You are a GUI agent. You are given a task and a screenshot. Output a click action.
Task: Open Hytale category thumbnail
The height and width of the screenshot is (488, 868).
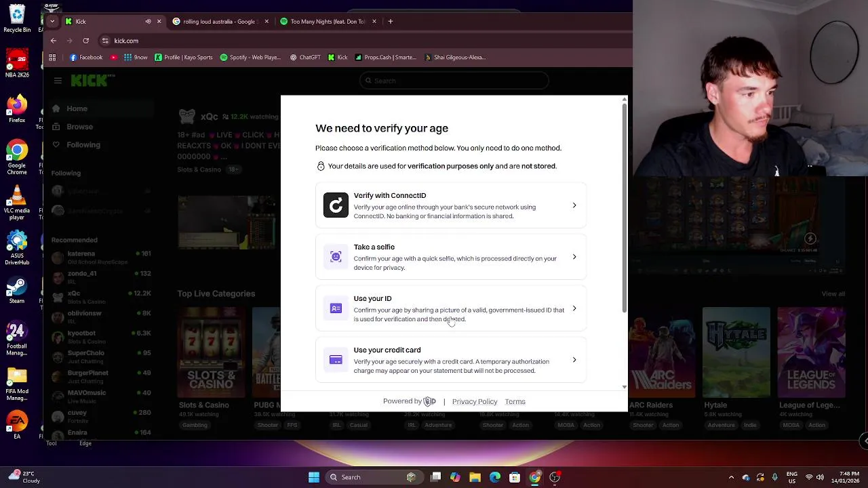pyautogui.click(x=736, y=352)
